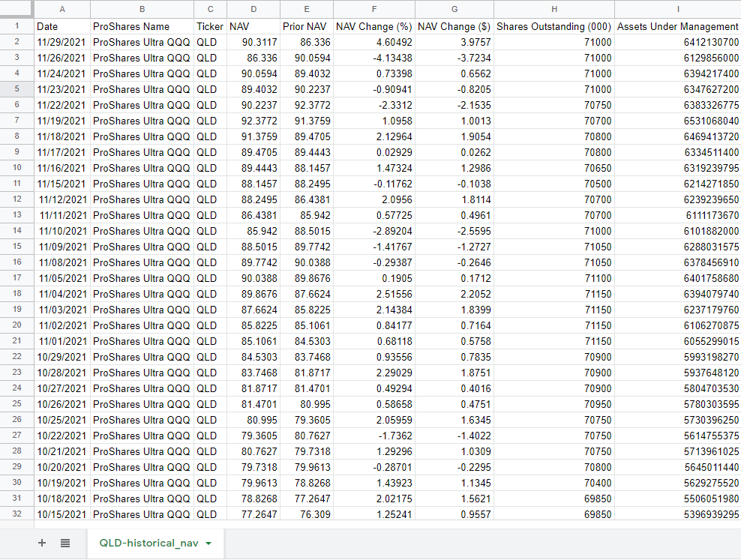Select row 5 header
741x560 pixels.
17,88
